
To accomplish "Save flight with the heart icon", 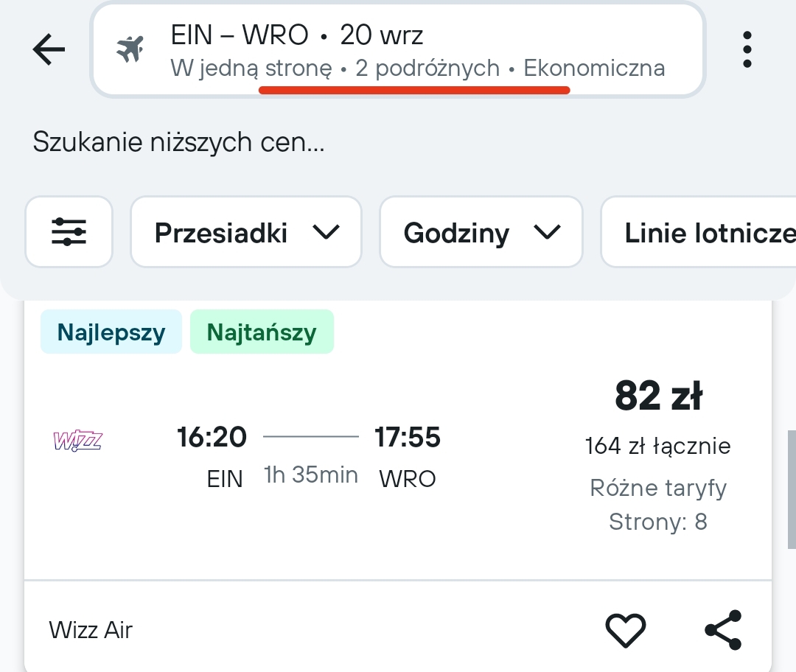I will pos(626,630).
